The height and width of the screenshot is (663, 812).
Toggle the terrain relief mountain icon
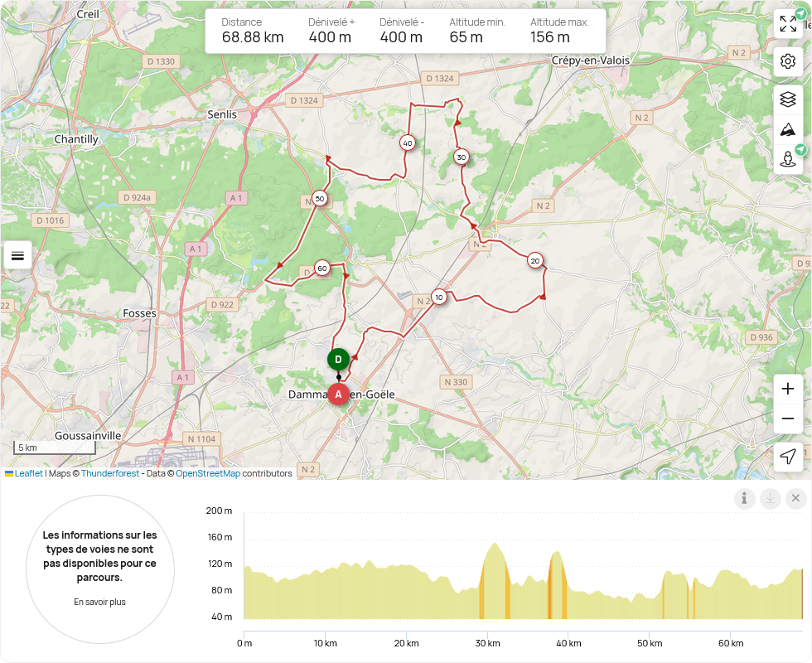click(788, 129)
